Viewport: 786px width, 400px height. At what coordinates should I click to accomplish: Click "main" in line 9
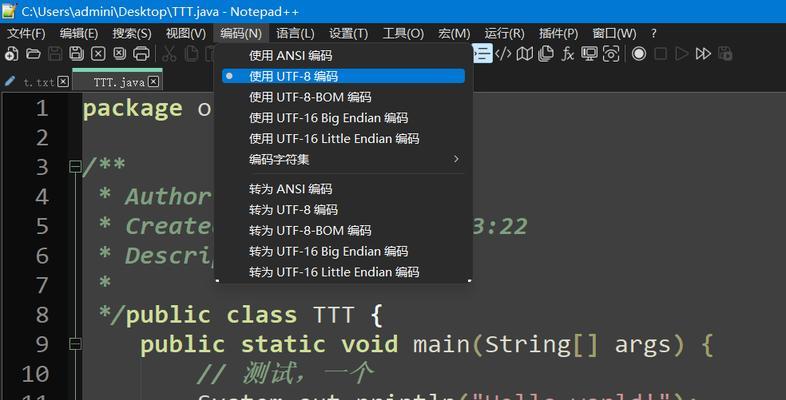click(x=441, y=344)
